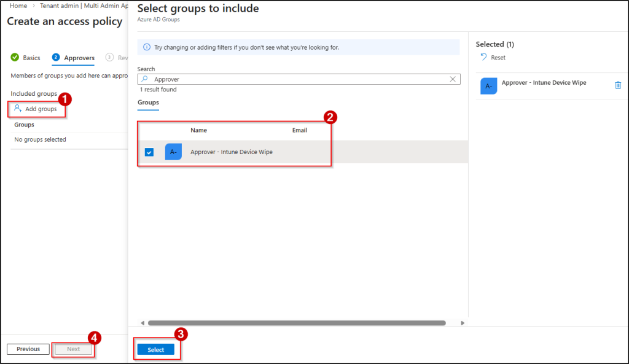Click the Add groups person icon
Image resolution: width=629 pixels, height=364 pixels.
pyautogui.click(x=18, y=109)
